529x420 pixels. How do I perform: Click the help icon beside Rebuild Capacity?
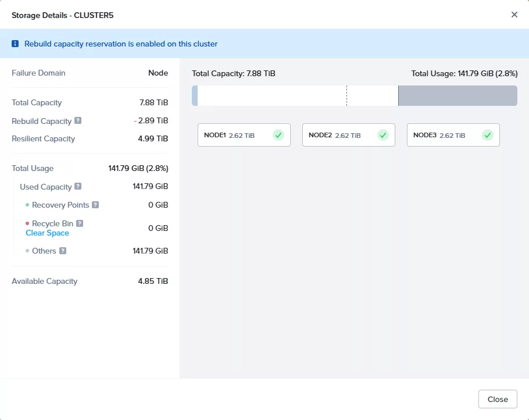[x=78, y=121]
